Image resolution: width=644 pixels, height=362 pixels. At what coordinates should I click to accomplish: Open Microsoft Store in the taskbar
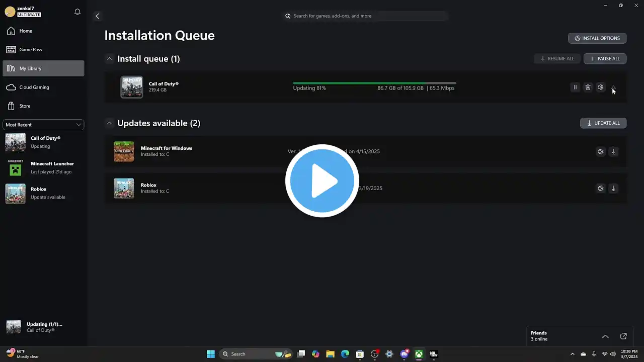(360, 354)
